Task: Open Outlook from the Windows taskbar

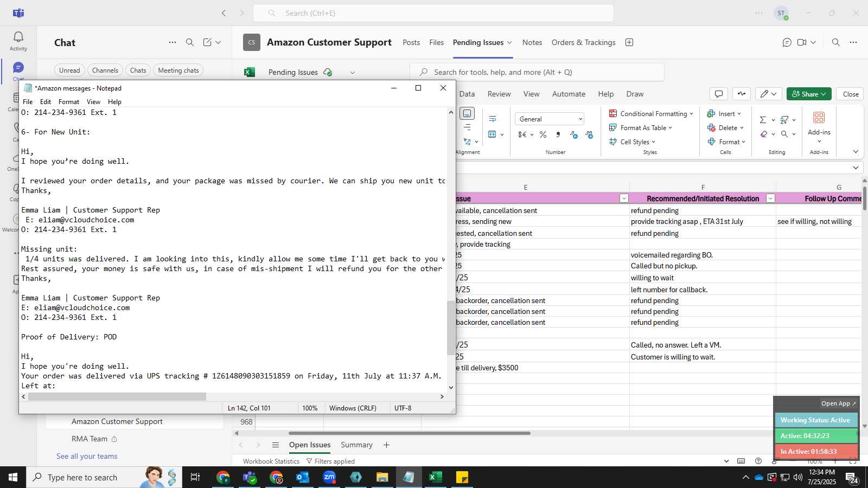Action: pos(303,477)
